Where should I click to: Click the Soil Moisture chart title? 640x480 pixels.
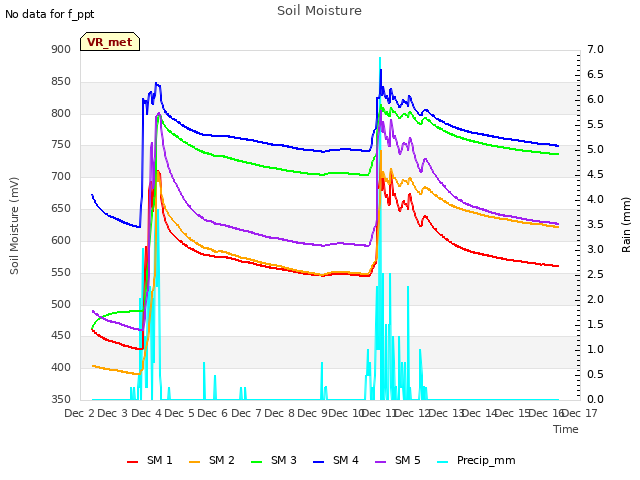click(319, 11)
